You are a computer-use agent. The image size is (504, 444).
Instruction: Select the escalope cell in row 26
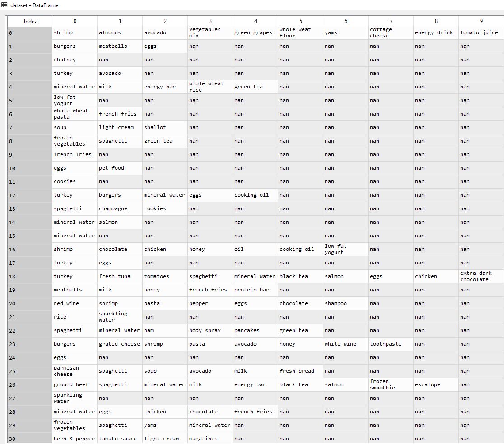click(427, 384)
